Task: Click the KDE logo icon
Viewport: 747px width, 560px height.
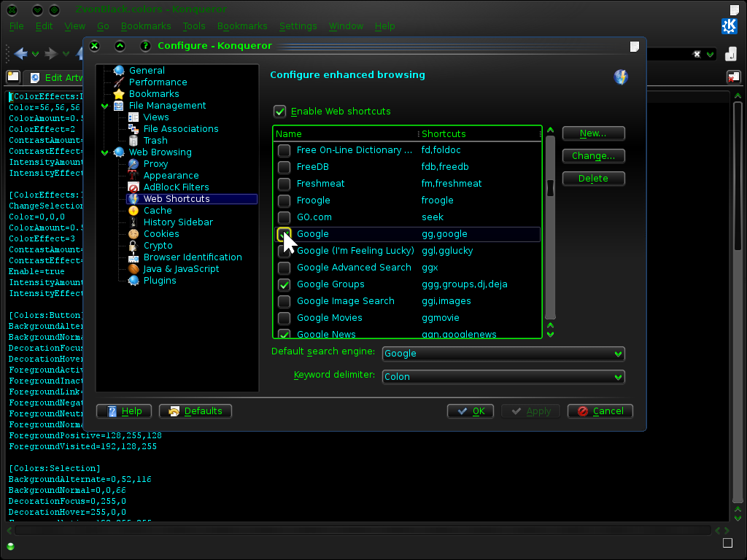Action: 729,26
